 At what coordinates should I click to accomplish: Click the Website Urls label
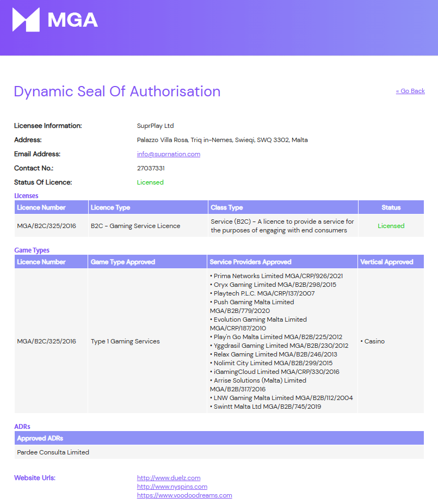[35, 478]
